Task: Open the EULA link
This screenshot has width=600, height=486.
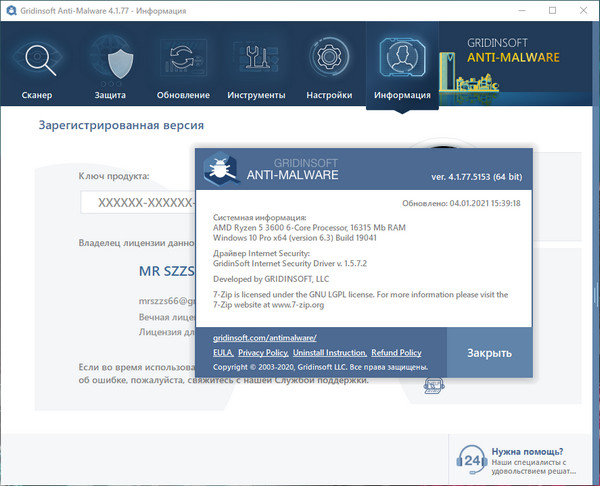Action: click(x=223, y=353)
